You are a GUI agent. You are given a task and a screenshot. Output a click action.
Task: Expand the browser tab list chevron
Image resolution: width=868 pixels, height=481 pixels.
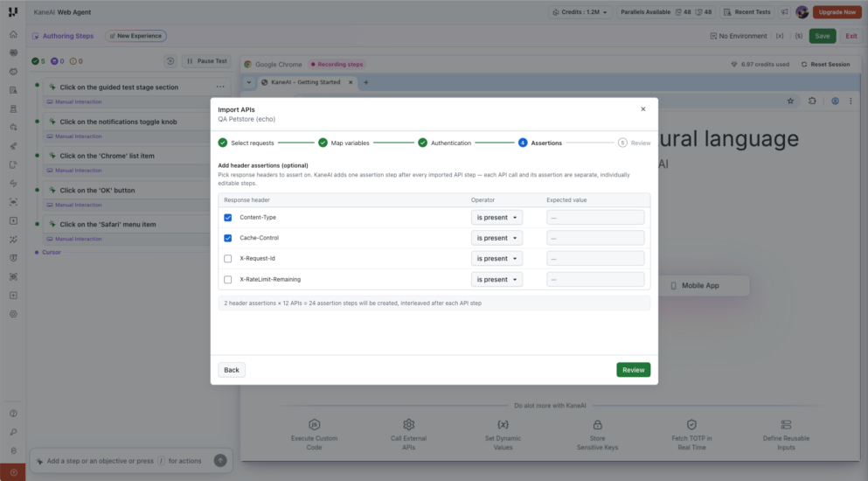[248, 82]
